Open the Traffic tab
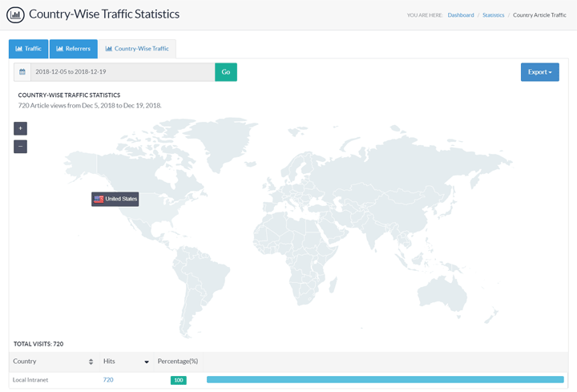The width and height of the screenshot is (577, 392). pos(28,49)
